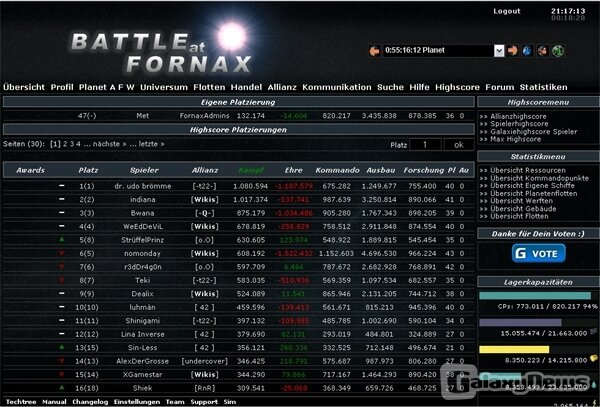Click the letzte » pagination link

(x=152, y=144)
